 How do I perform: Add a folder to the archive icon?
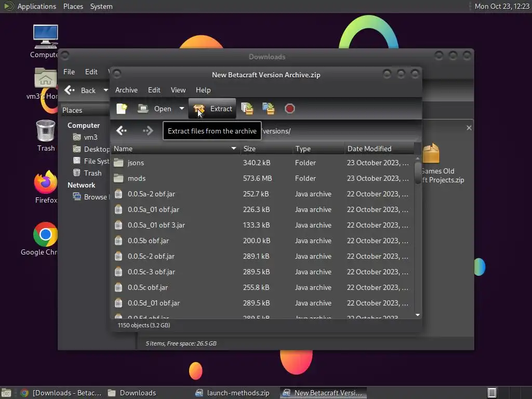tap(269, 109)
